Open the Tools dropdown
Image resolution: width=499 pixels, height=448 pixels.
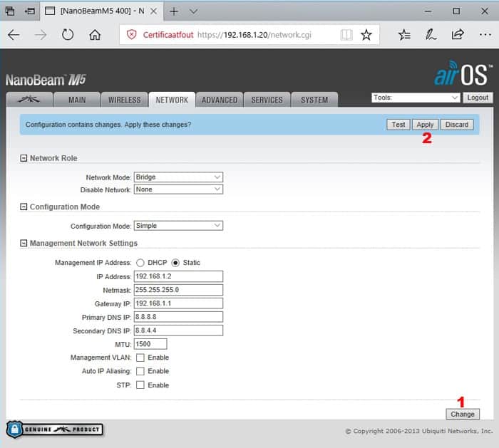click(416, 98)
